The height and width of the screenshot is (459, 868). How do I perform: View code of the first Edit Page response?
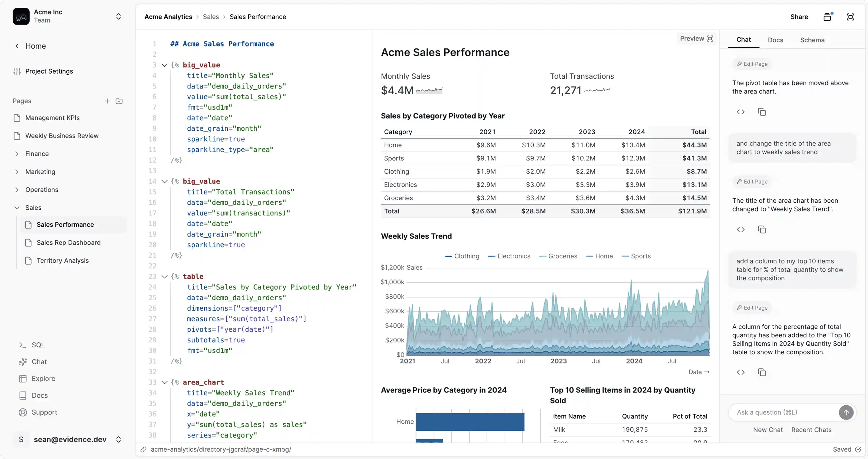coord(741,112)
